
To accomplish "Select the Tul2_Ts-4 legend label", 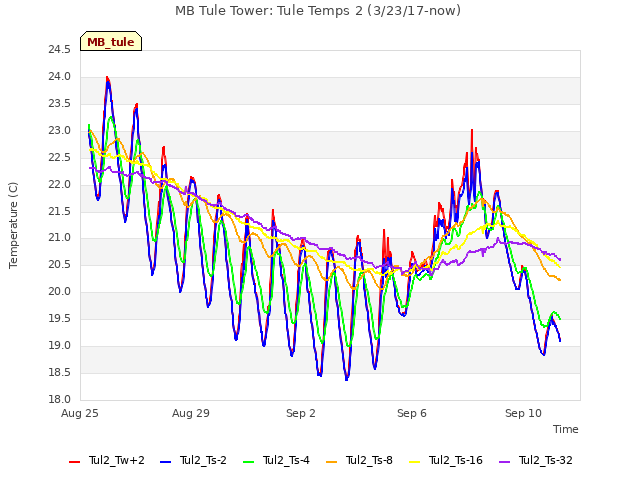I will (287, 460).
